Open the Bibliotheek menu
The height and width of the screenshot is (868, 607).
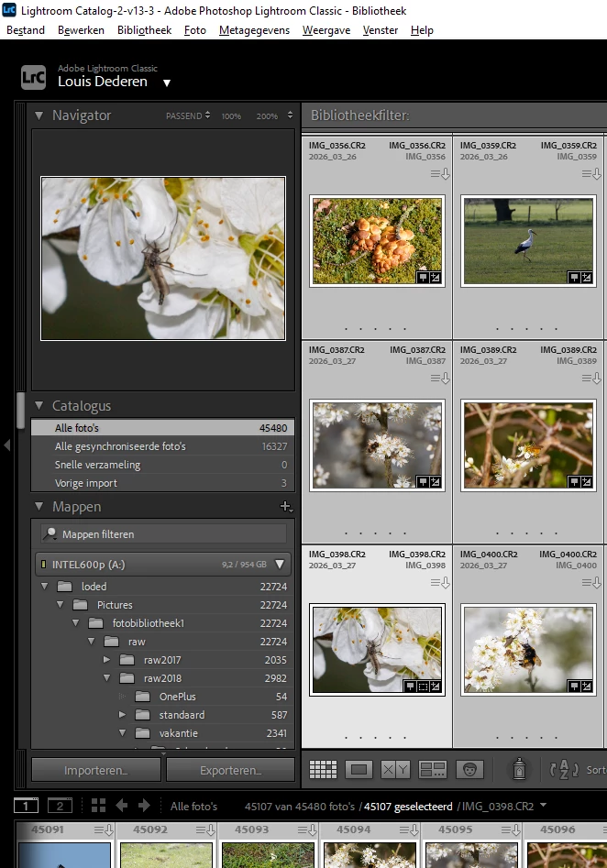[144, 30]
